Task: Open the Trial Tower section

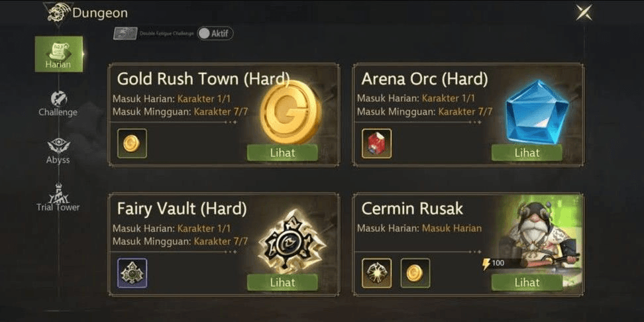Action: pyautogui.click(x=58, y=198)
